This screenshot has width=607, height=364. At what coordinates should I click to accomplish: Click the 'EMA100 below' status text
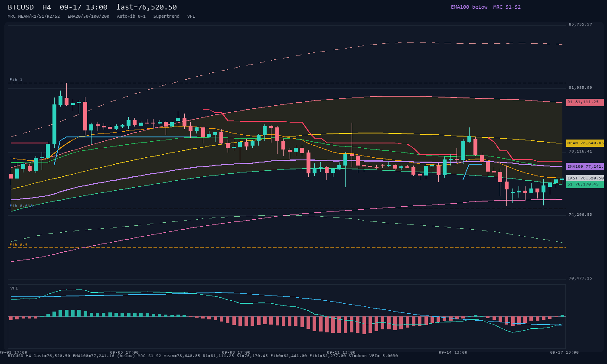[469, 7]
